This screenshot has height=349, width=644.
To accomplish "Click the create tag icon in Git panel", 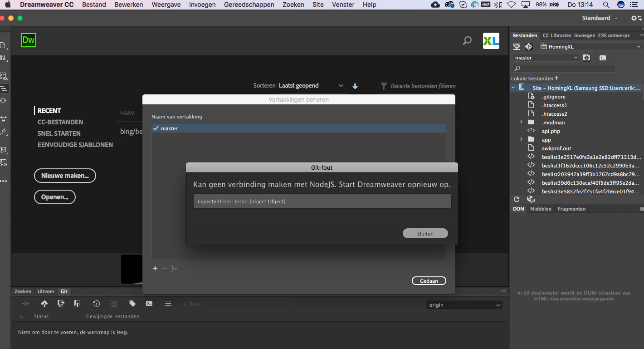I will (132, 304).
